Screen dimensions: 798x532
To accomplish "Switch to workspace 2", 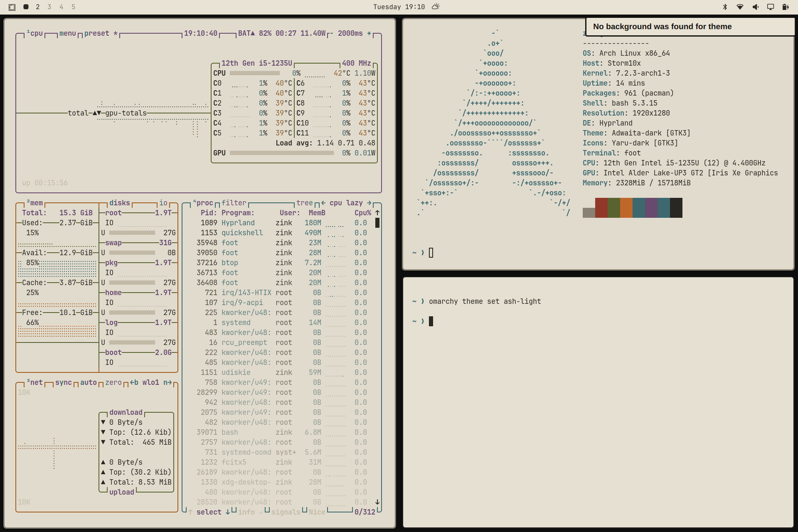I will tap(38, 7).
